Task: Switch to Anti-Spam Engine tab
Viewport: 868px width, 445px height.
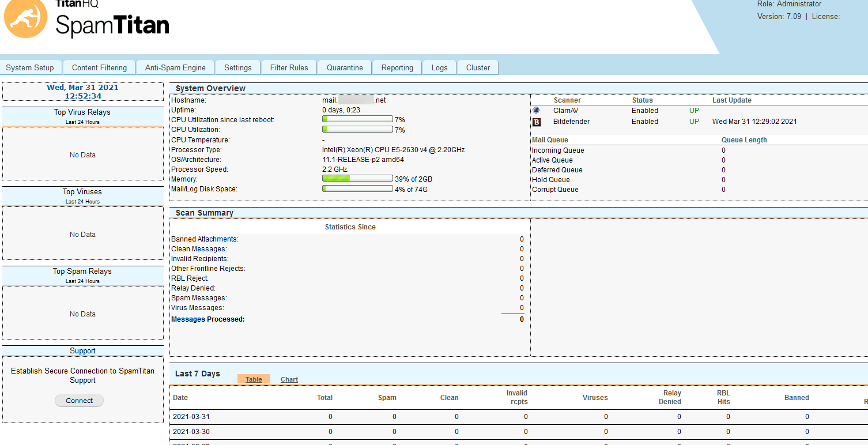Action: tap(175, 67)
